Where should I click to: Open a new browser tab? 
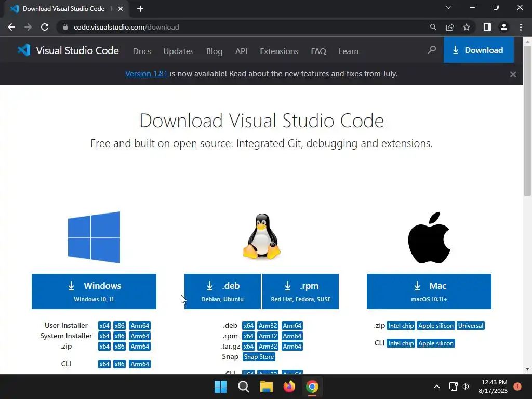(140, 9)
